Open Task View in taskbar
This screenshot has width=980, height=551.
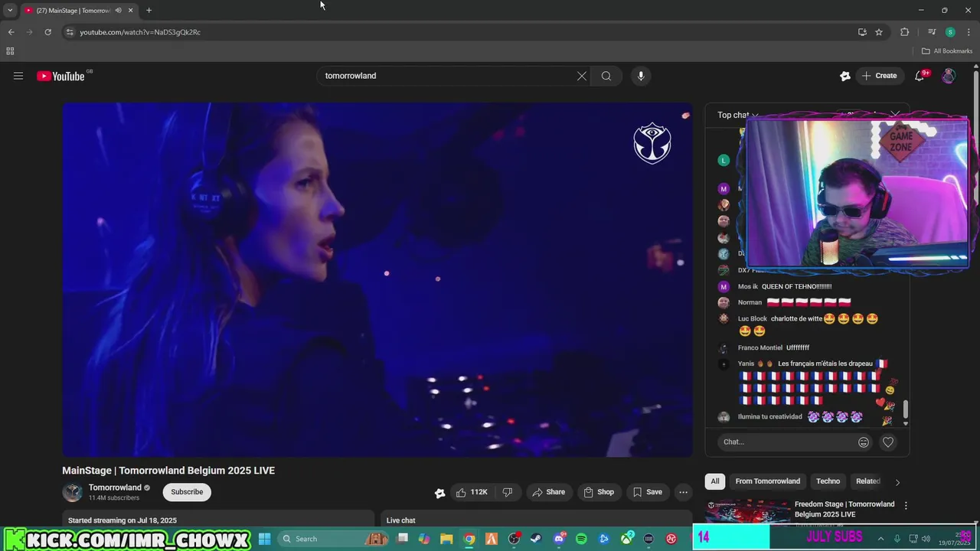[403, 539]
